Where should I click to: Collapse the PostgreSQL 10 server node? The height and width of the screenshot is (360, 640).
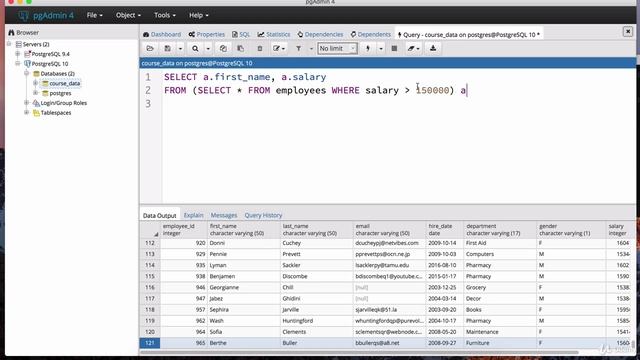tap(18, 64)
